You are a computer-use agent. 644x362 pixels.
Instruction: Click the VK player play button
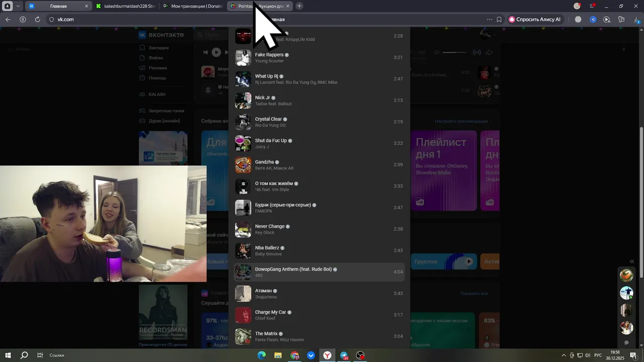coord(216,52)
